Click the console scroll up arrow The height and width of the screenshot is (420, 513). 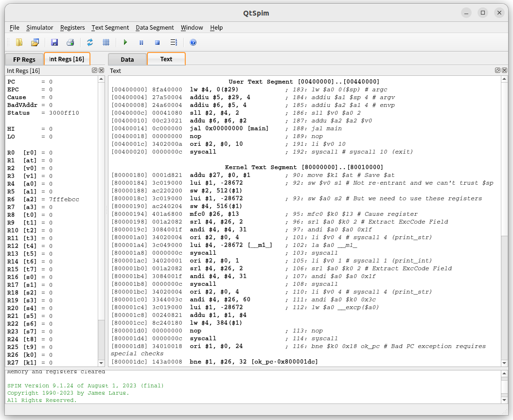(x=504, y=373)
